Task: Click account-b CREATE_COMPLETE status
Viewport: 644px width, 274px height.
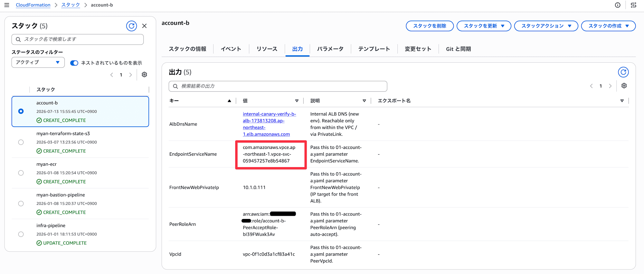Action: click(61, 120)
